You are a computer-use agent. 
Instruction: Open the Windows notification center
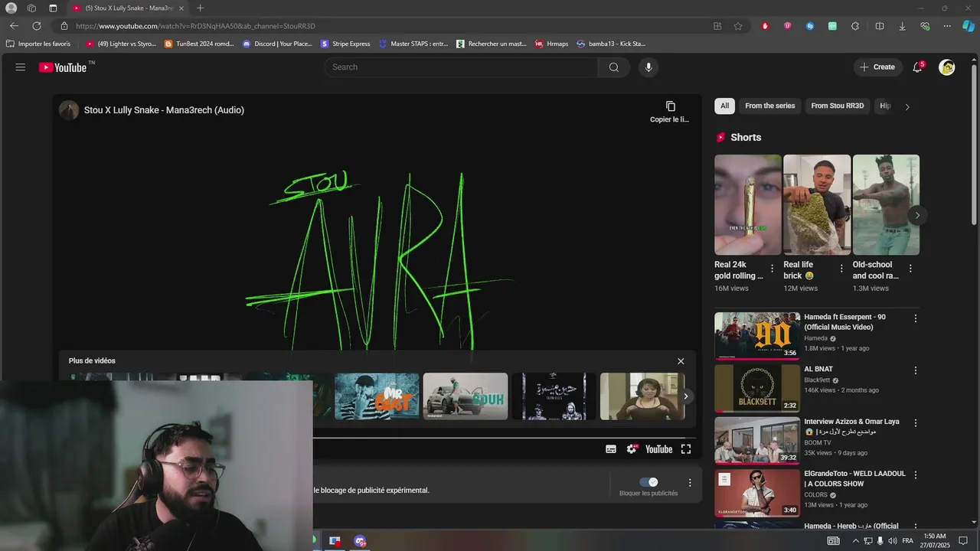964,541
